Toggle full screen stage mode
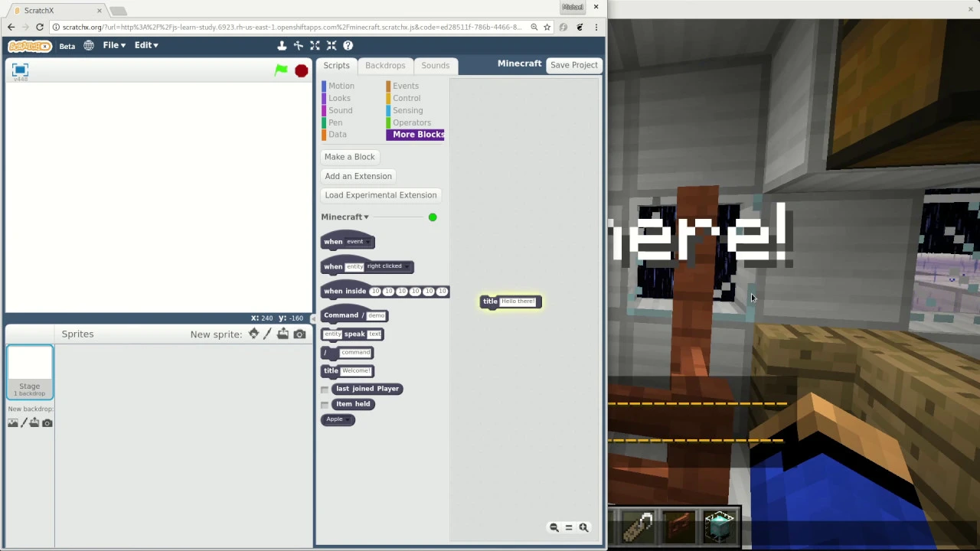The image size is (980, 551). [x=20, y=70]
